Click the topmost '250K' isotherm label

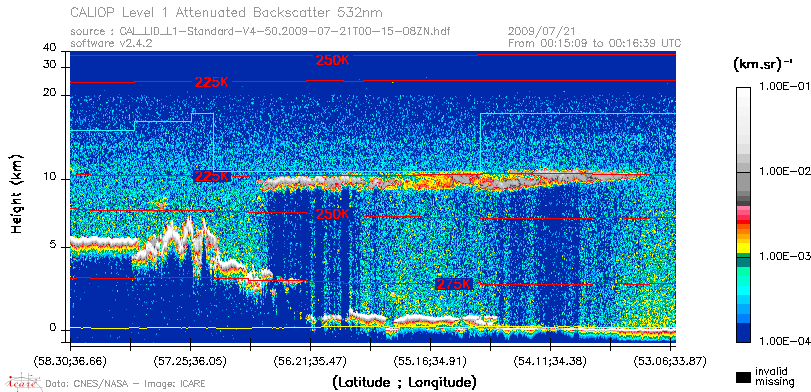pyautogui.click(x=333, y=61)
